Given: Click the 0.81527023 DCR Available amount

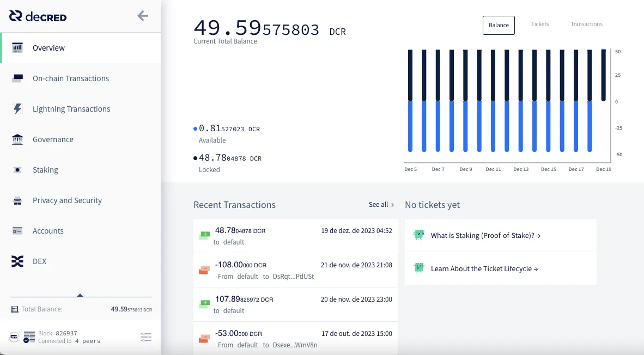Looking at the screenshot, I should coord(229,128).
